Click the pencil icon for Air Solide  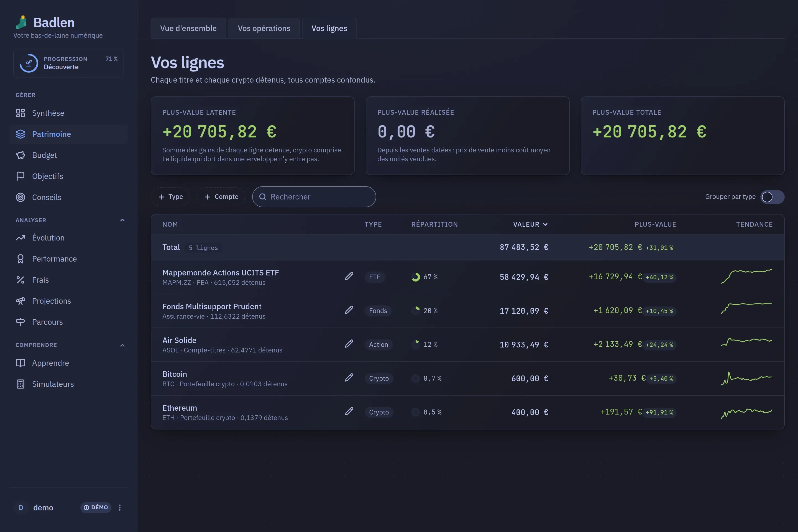(349, 344)
